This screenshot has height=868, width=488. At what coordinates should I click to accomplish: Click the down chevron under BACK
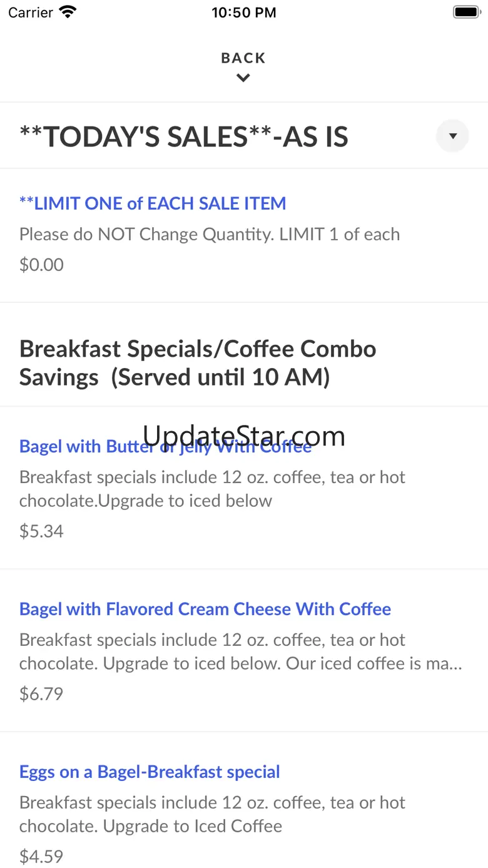(243, 78)
